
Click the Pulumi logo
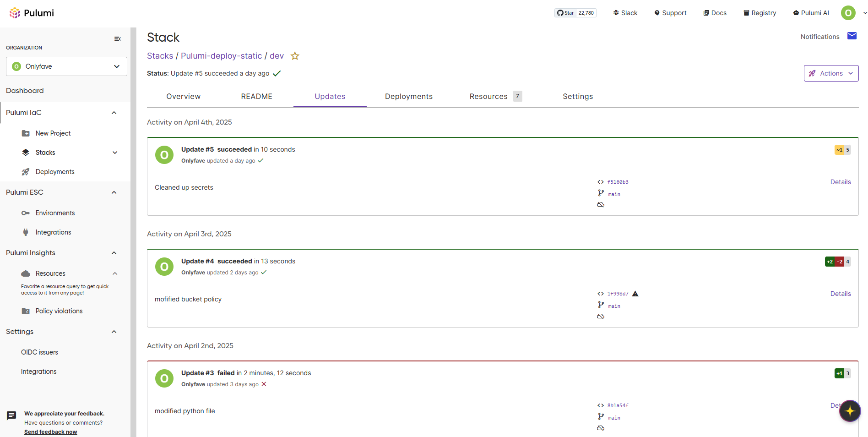point(32,13)
